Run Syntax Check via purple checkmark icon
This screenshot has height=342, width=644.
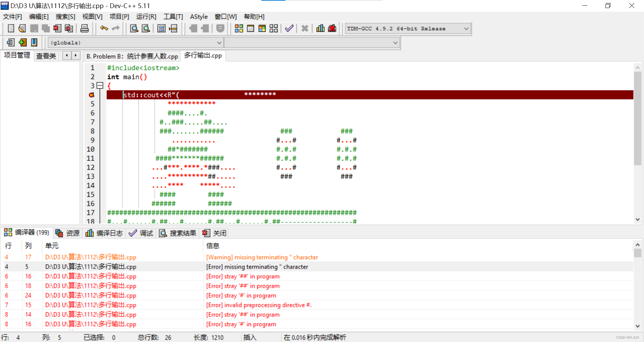pyautogui.click(x=289, y=28)
